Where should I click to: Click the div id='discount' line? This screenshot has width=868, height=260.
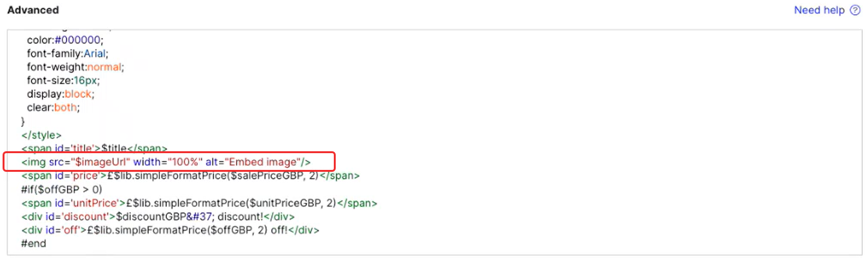158,216
